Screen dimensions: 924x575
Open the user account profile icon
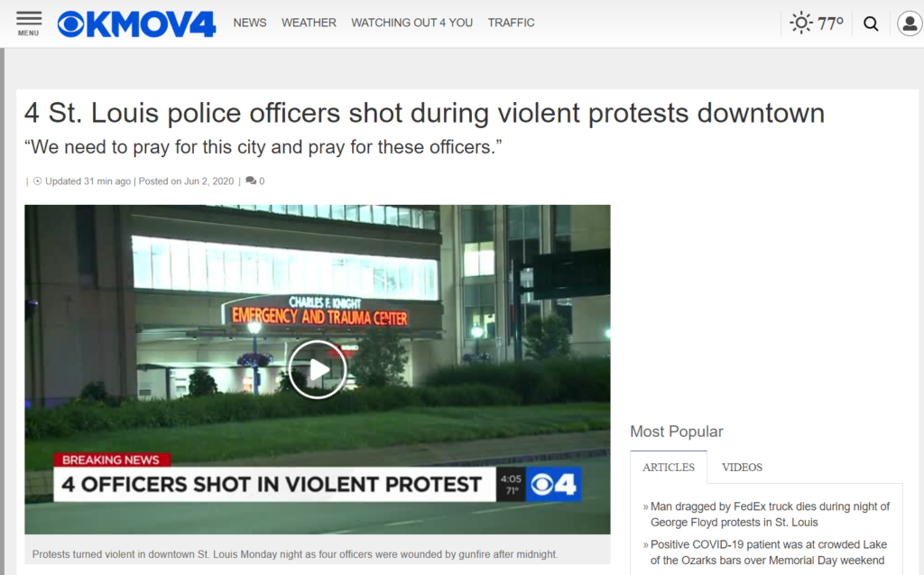tap(910, 23)
